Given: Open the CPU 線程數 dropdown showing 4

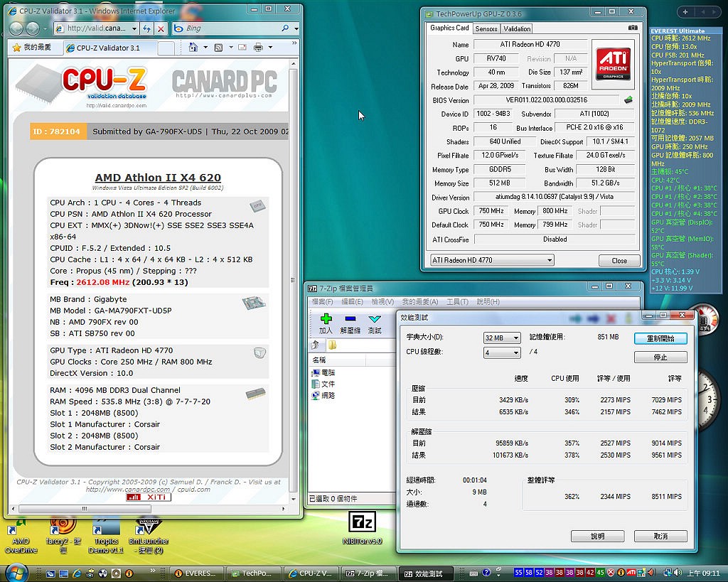Looking at the screenshot, I should [x=502, y=352].
